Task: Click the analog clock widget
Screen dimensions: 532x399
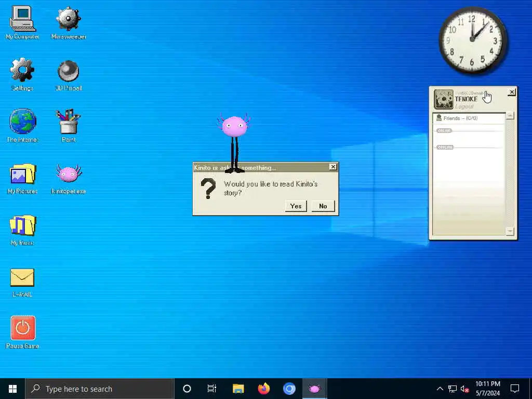Action: point(473,40)
